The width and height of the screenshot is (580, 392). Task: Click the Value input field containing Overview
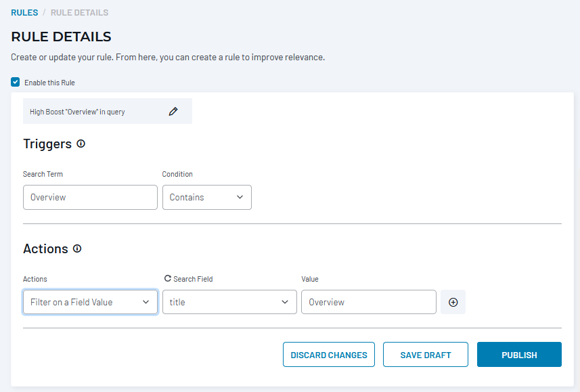pyautogui.click(x=369, y=302)
